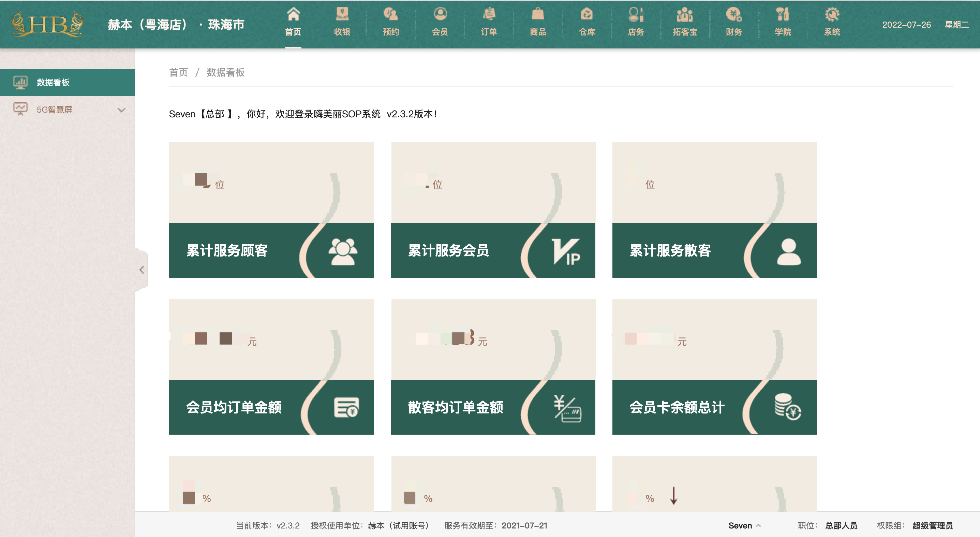The image size is (980, 537).
Task: Switch to the 会员 nav tab label
Action: pyautogui.click(x=440, y=32)
